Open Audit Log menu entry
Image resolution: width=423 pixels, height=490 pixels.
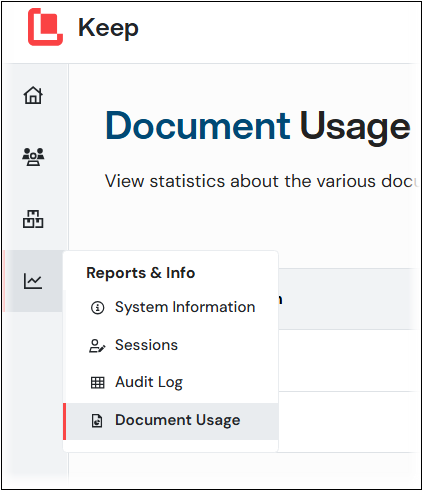pyautogui.click(x=172, y=382)
